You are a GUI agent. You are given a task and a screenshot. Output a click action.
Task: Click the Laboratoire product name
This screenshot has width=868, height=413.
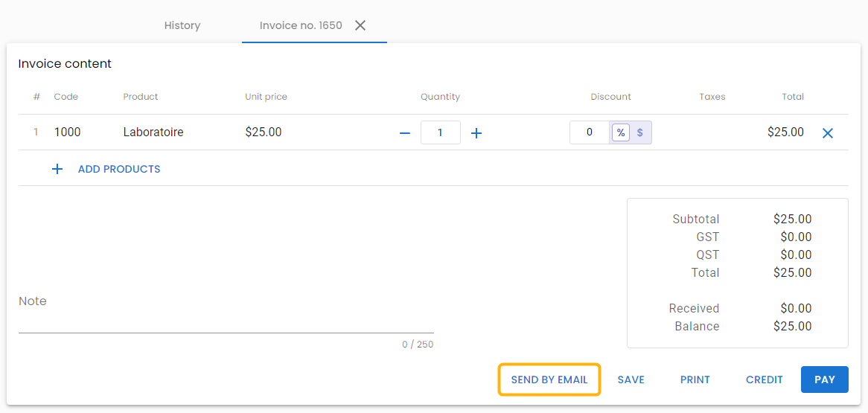click(153, 132)
